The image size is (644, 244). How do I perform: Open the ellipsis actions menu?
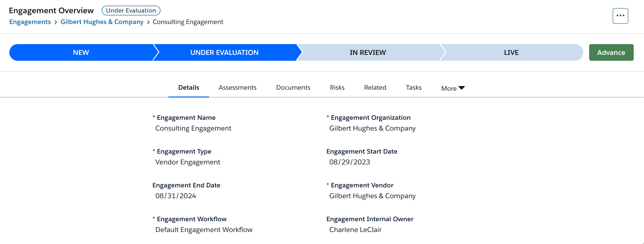[x=620, y=16]
